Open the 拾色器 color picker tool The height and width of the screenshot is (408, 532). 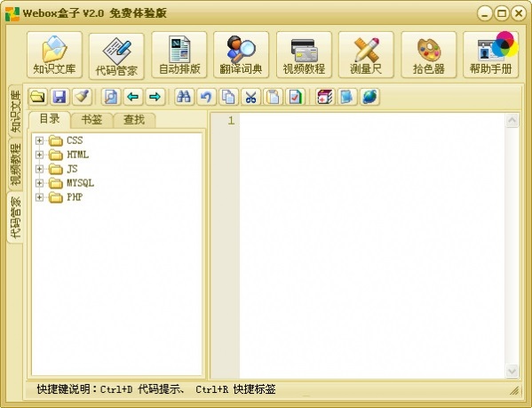[429, 55]
